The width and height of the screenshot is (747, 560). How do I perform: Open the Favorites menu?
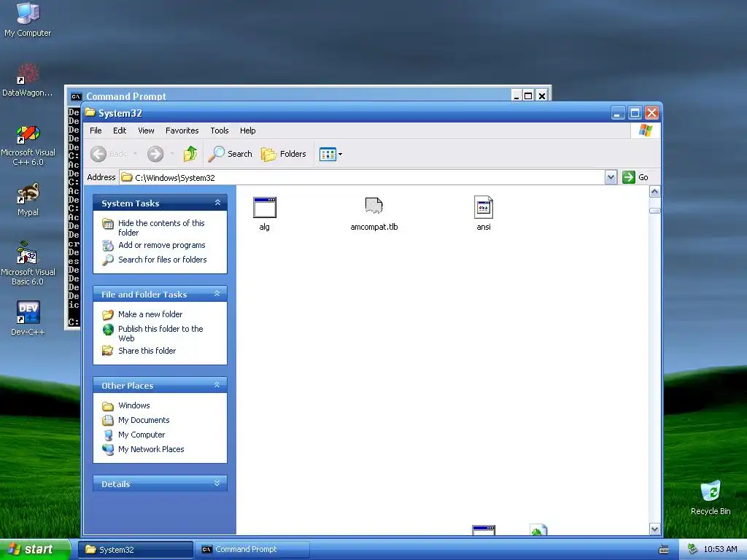click(182, 131)
